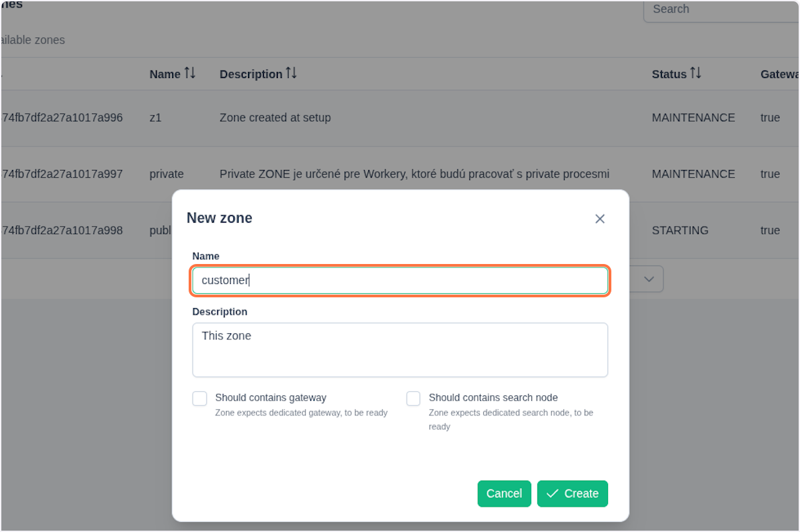
Task: Click the Should contains gateway label
Action: pos(270,397)
